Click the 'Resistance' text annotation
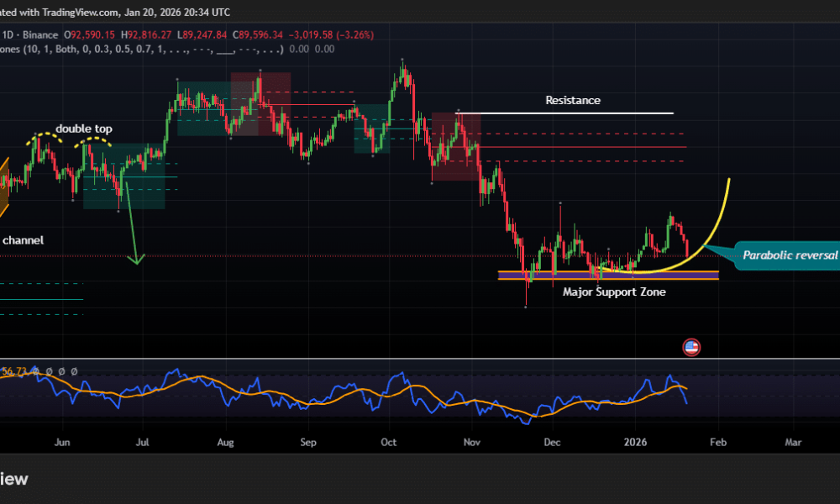Viewport: 840px width, 504px height. [573, 100]
